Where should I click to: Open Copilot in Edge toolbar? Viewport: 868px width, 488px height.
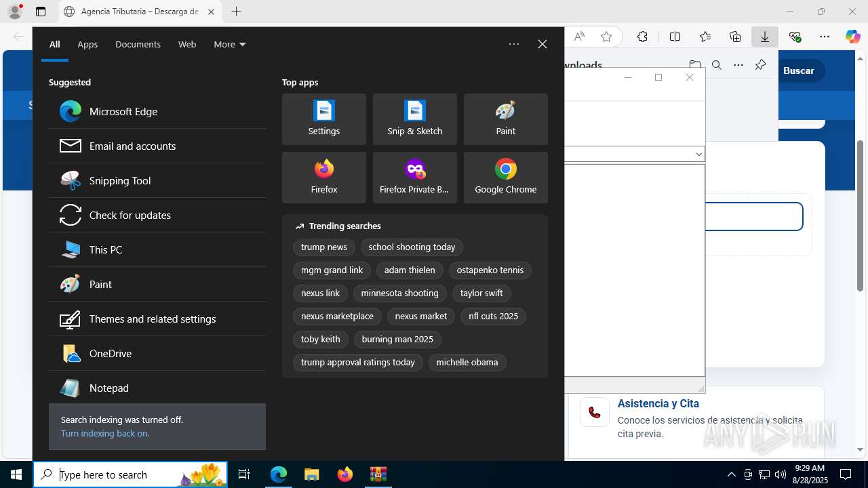pyautogui.click(x=852, y=37)
